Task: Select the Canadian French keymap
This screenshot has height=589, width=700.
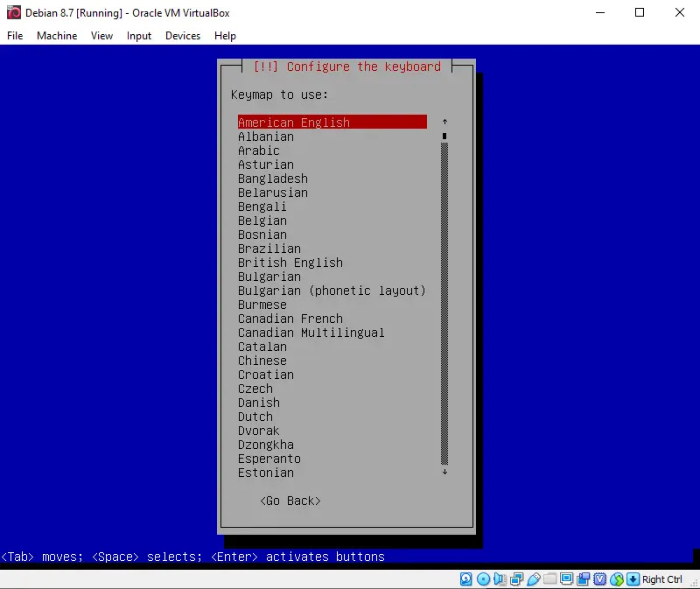Action: [332, 319]
